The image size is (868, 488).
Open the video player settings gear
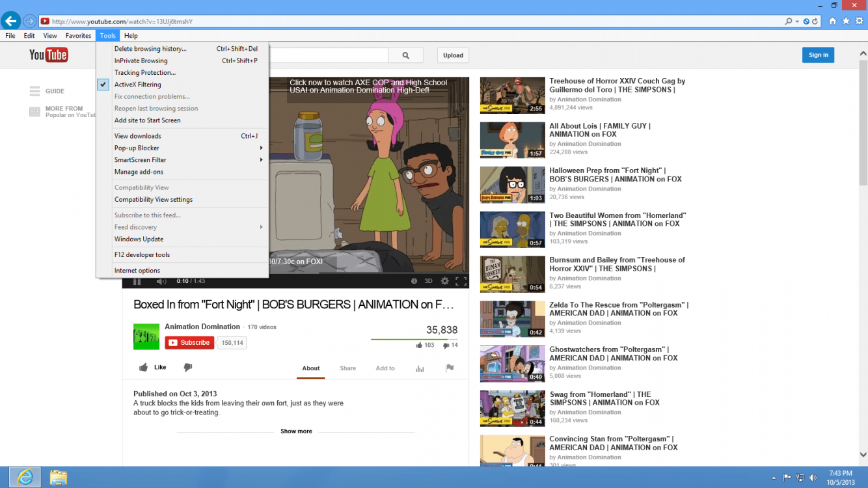click(444, 281)
